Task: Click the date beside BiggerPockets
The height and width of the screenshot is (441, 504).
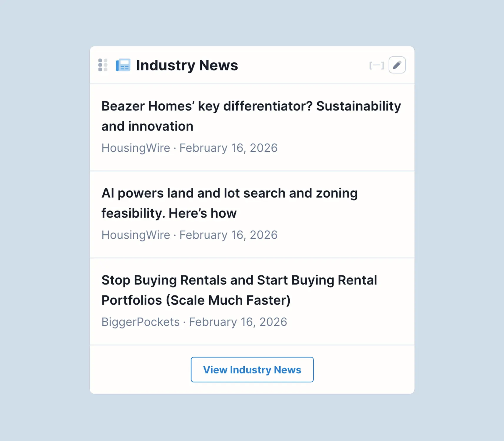Action: [x=238, y=322]
